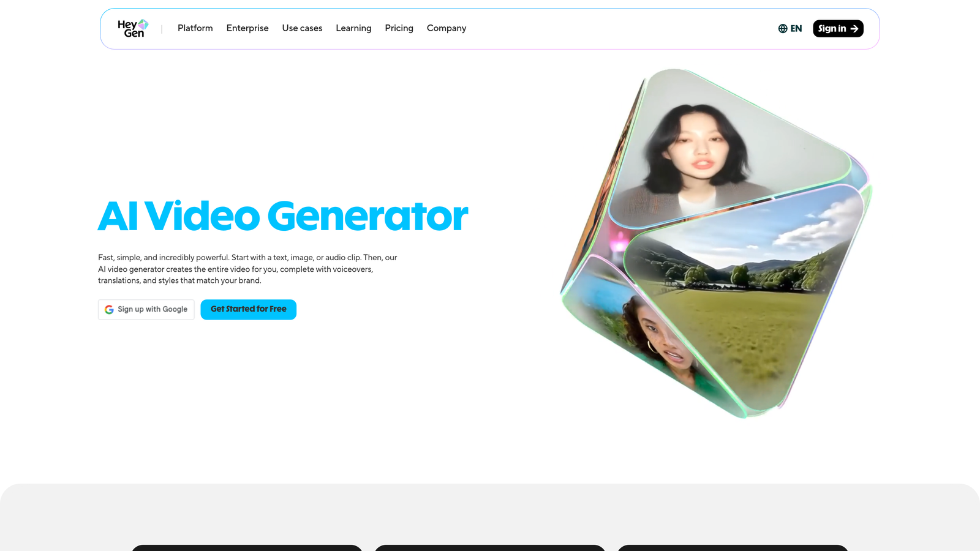980x551 pixels.
Task: Click the arrow icon inside Sign in
Action: (x=856, y=28)
